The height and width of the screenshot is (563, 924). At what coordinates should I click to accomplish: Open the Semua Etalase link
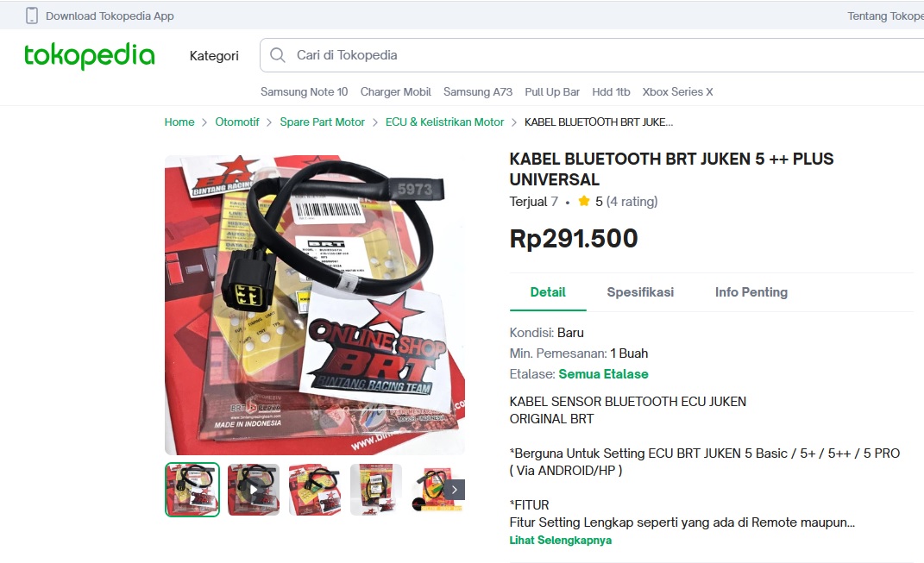pyautogui.click(x=603, y=374)
